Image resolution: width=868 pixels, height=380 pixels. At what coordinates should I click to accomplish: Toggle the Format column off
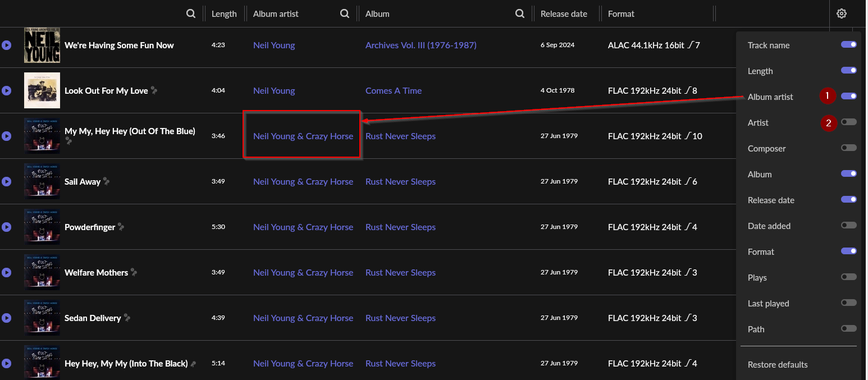click(849, 251)
